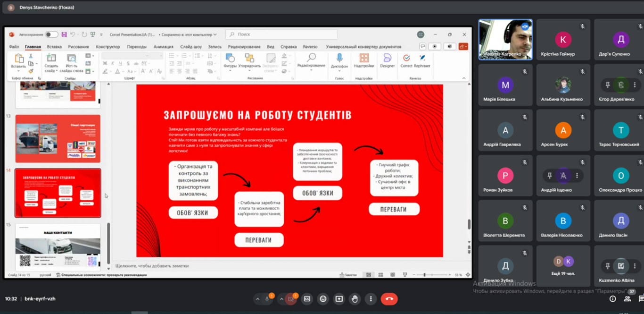Leave the call with the red hang-up button
The image size is (644, 314).
[389, 299]
